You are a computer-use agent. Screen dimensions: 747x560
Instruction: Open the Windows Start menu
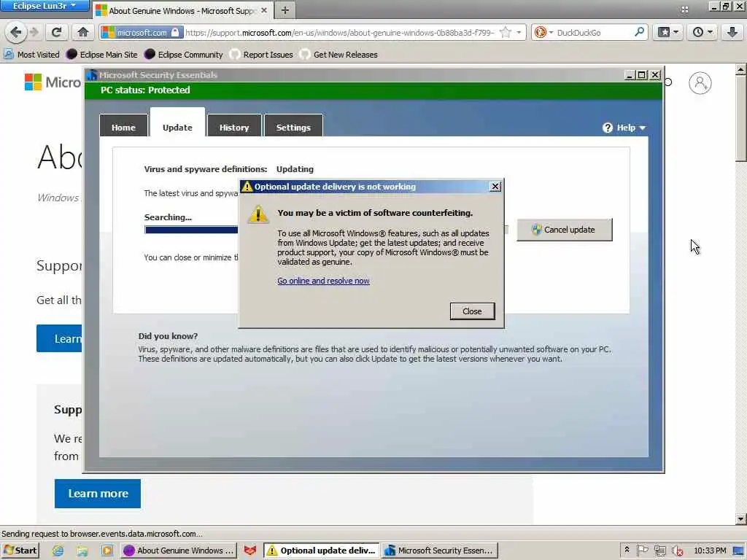click(20, 550)
